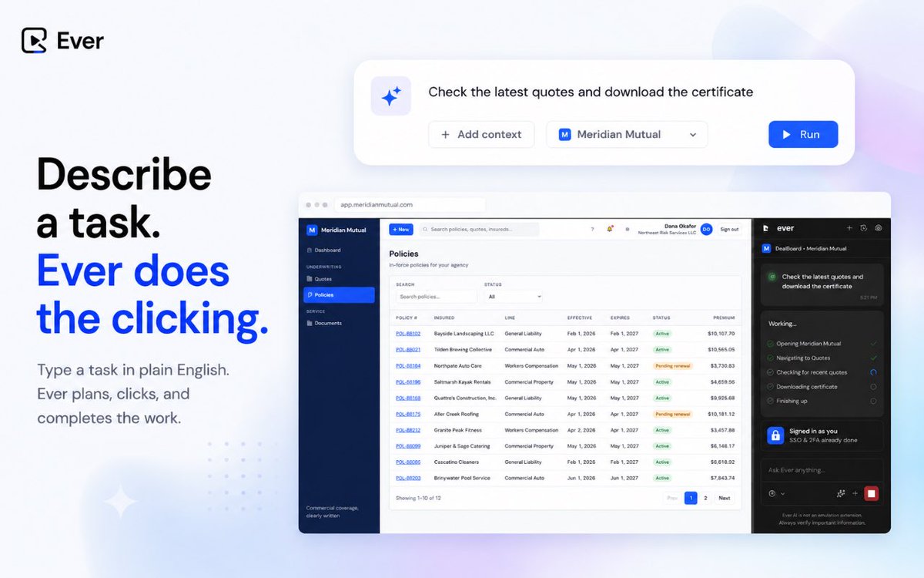Open policy link POL-88196

(408, 382)
